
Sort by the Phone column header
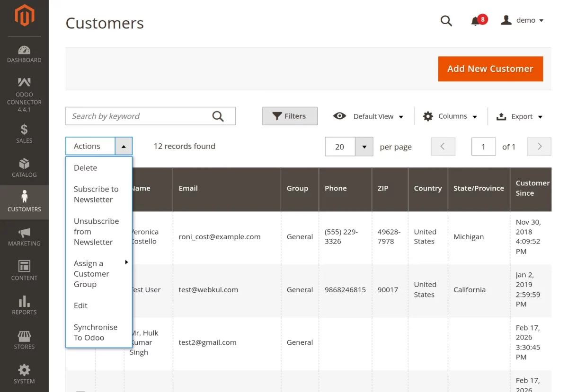pos(346,189)
